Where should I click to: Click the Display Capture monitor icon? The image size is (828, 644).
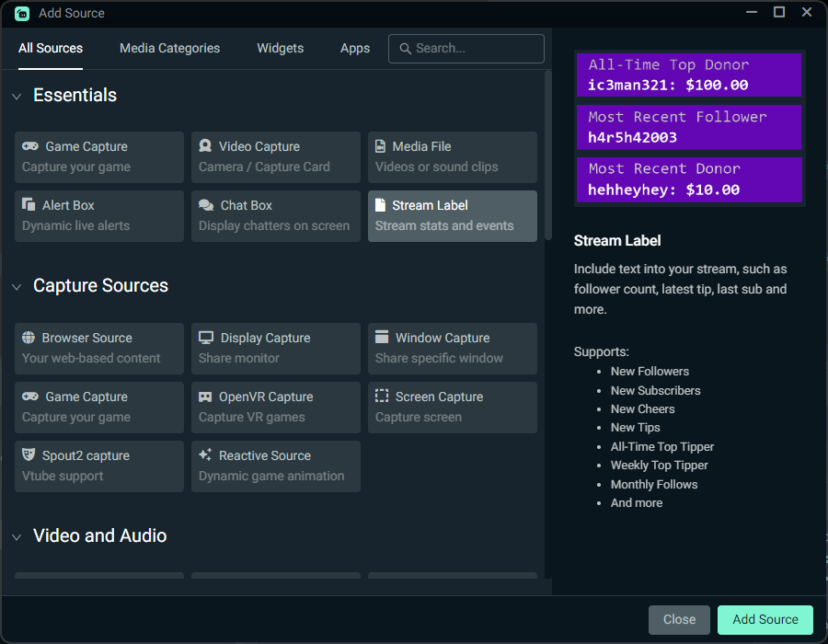[x=205, y=338]
